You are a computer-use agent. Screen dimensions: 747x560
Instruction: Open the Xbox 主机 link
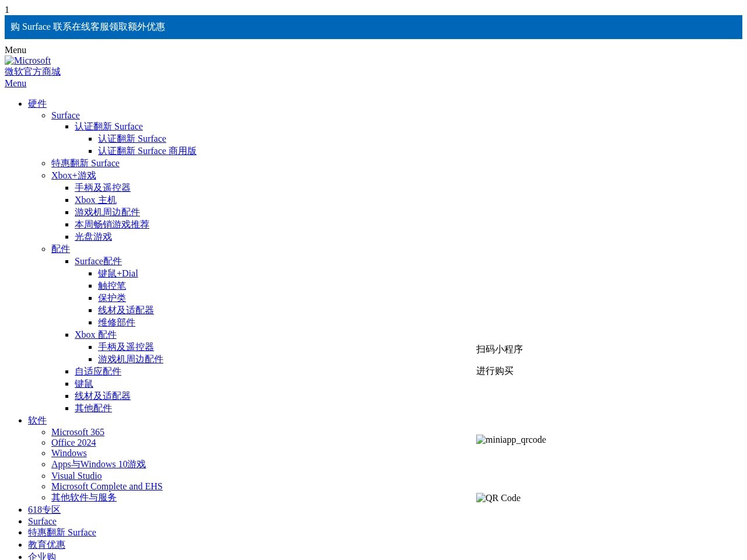[96, 200]
